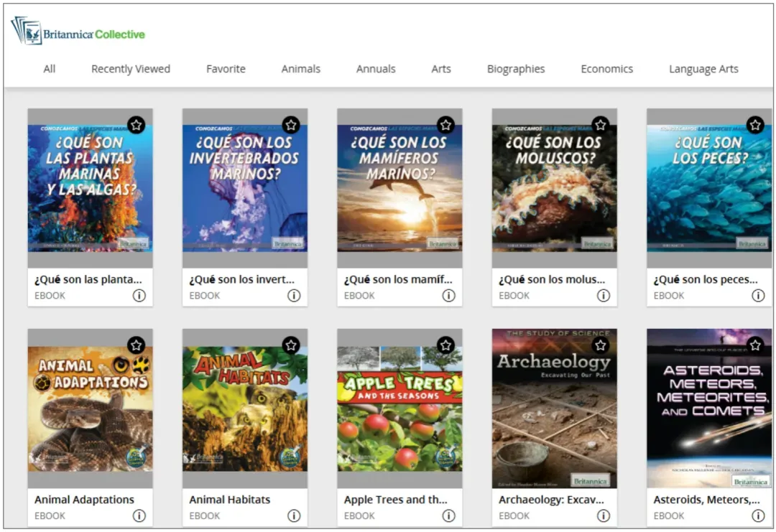This screenshot has height=532, width=776.
Task: Click title '¿Qué son los invert...'
Action: 242,279
